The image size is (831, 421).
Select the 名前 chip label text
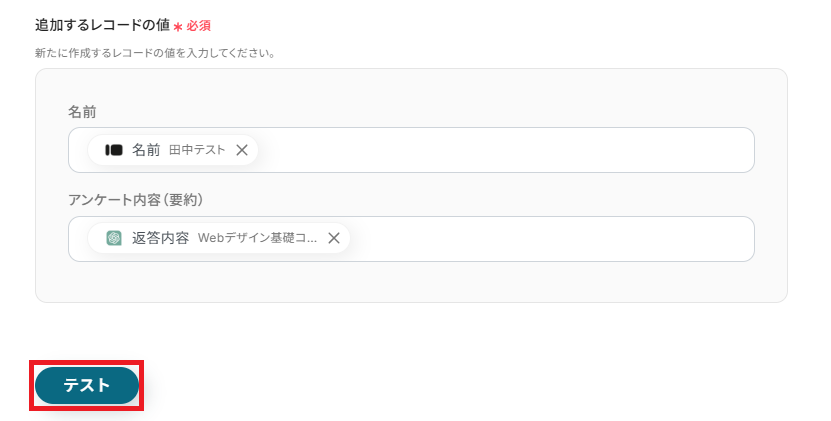click(x=146, y=150)
